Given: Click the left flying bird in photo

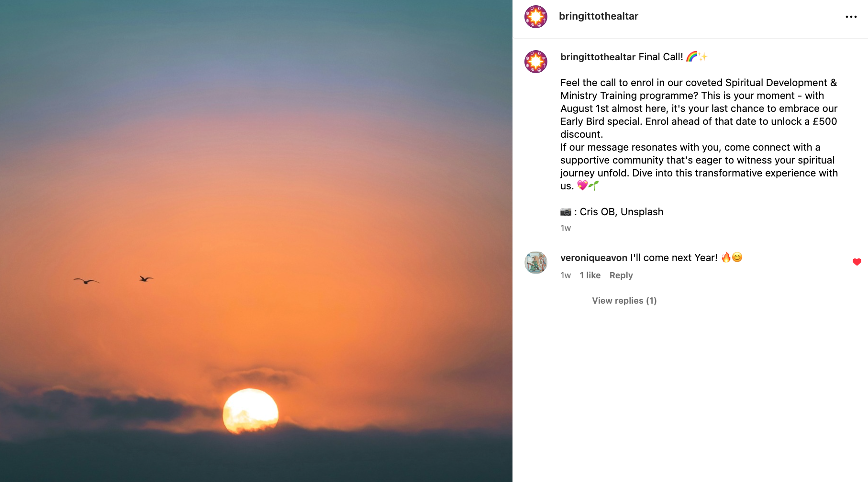Looking at the screenshot, I should 86,281.
